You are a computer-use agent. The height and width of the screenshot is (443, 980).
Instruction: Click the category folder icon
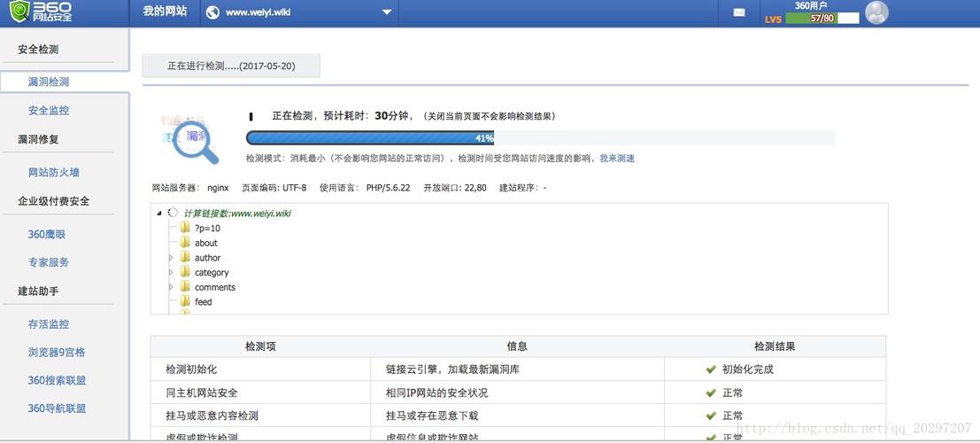pyautogui.click(x=185, y=272)
